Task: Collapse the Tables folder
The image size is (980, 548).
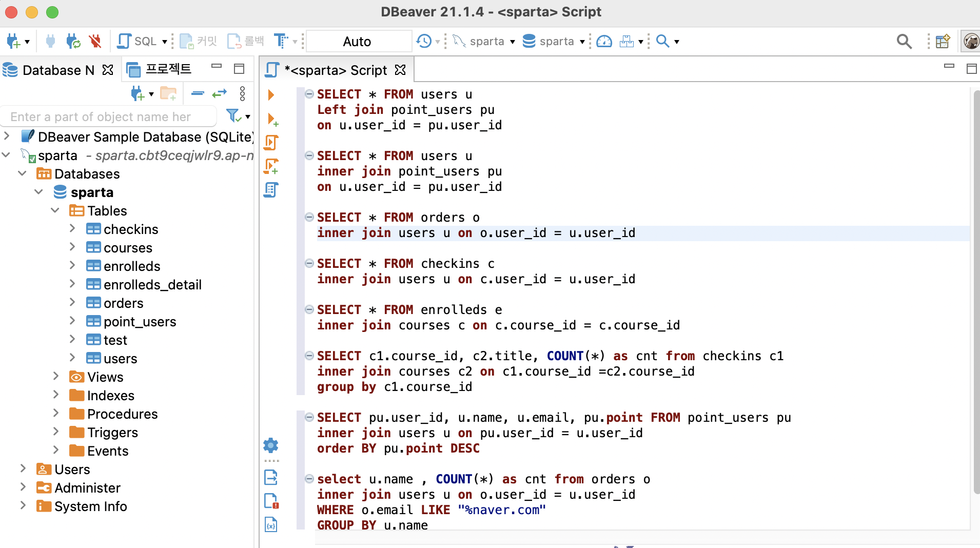Action: (55, 210)
